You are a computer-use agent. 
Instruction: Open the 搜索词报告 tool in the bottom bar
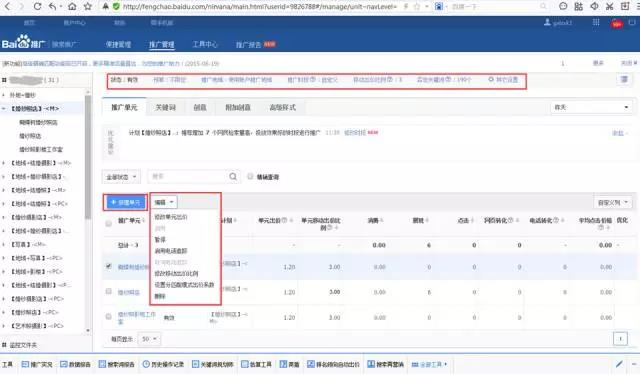pos(117,364)
